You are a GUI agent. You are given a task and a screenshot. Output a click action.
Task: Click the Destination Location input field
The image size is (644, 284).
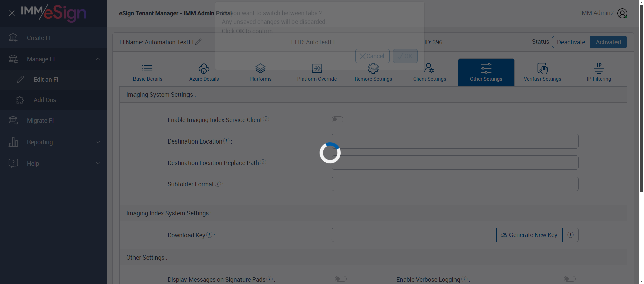455,141
